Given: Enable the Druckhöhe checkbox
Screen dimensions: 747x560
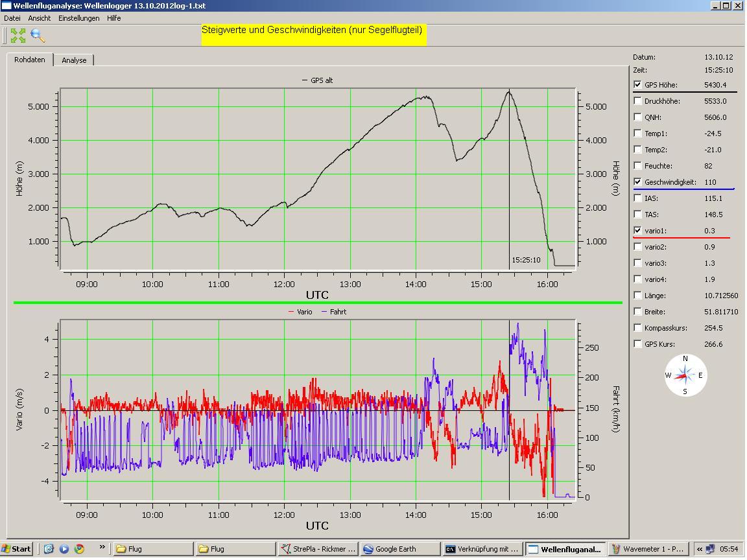Looking at the screenshot, I should click(638, 101).
